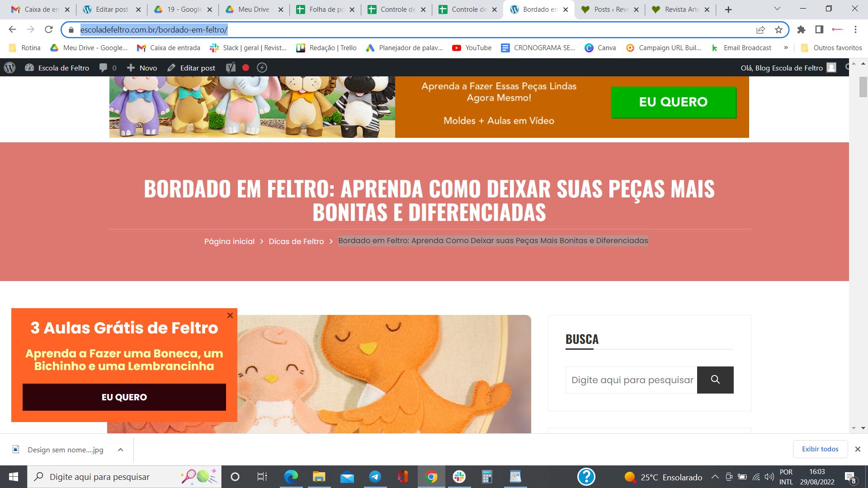The image size is (868, 488).
Task: Click Exibir todos downloads button
Action: coord(820,449)
